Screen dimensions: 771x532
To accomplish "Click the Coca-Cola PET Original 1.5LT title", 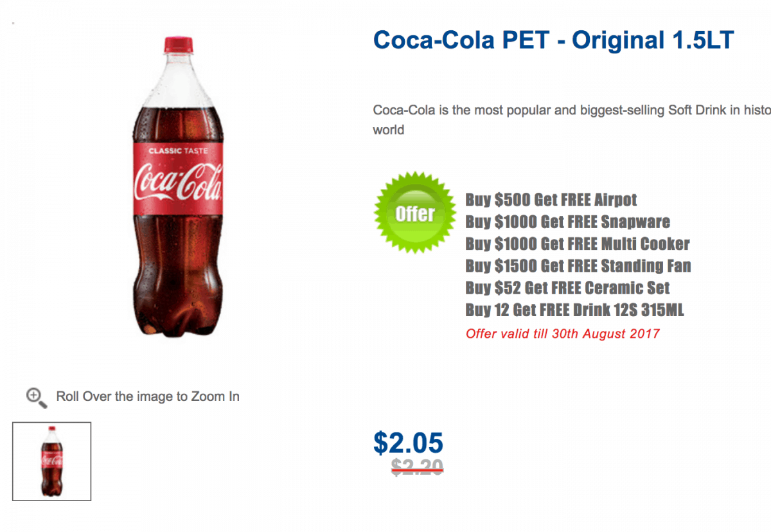I will pos(553,40).
